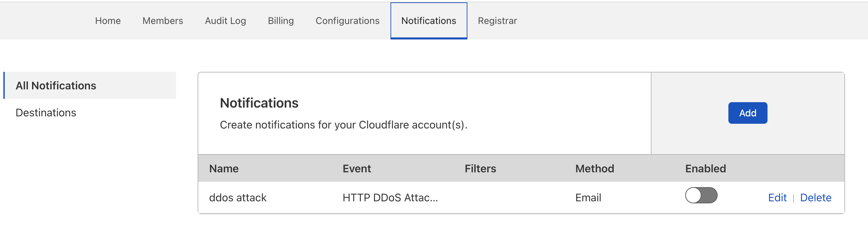
Task: View the Audit Log tab
Action: pos(225,21)
